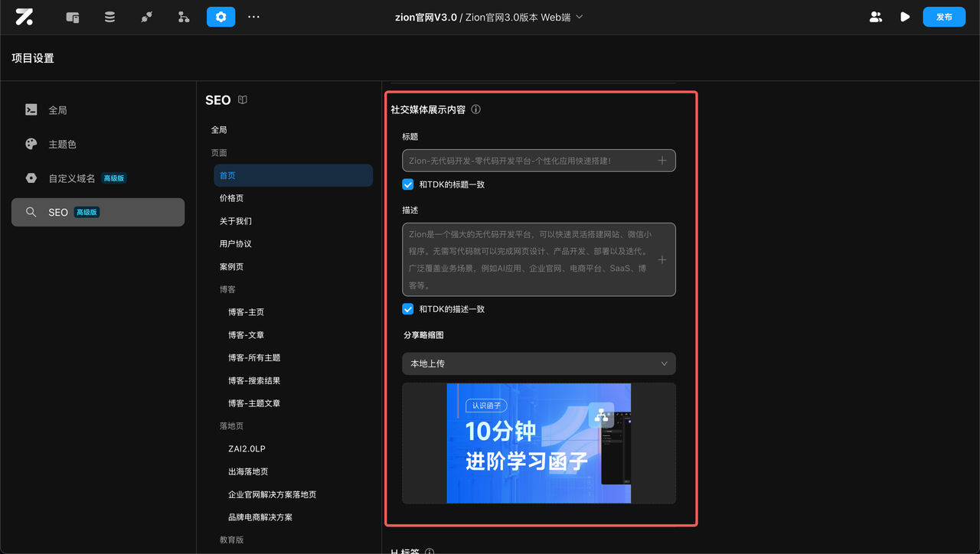Open the database icon in top toolbar

[109, 17]
